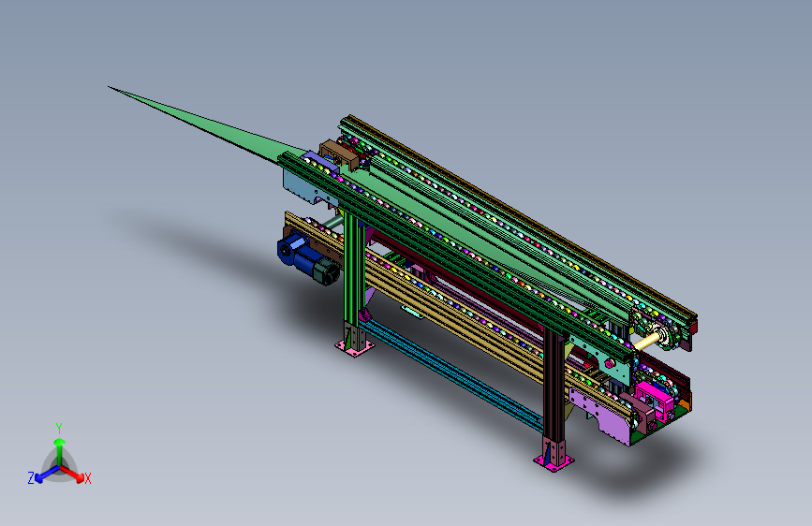Select the blue gear motor on the conveyor

307,257
